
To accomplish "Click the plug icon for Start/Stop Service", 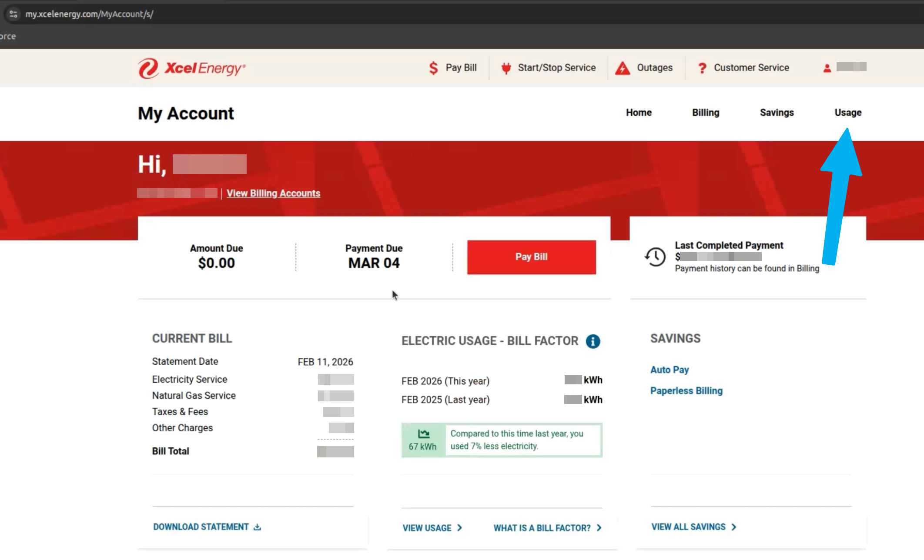I will coord(506,68).
